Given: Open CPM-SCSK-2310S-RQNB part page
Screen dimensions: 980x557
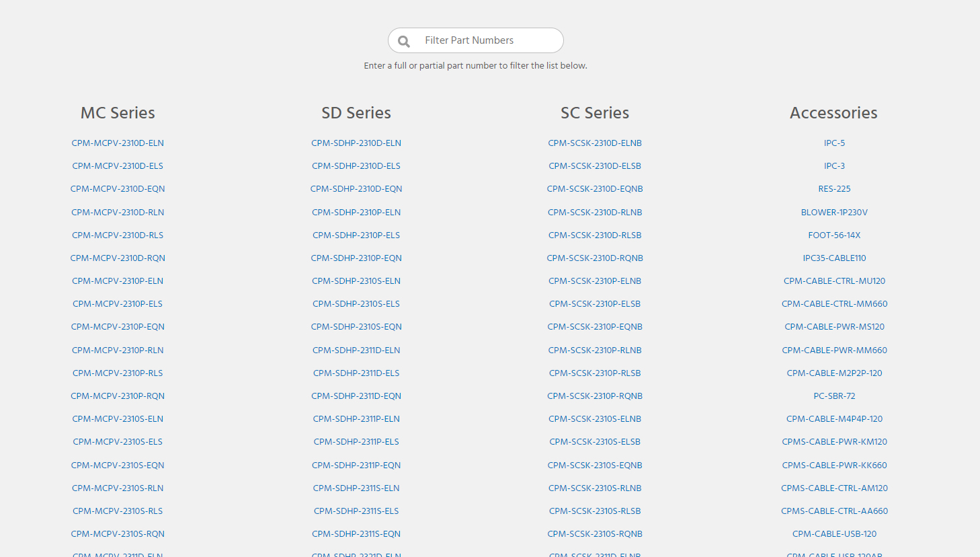Looking at the screenshot, I should (595, 533).
